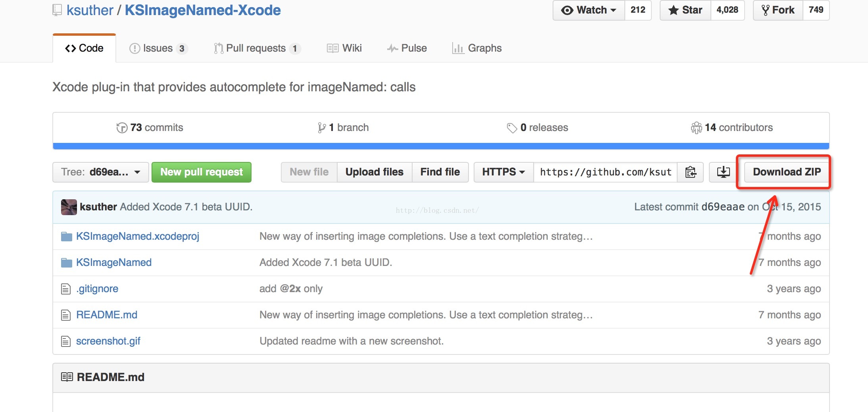This screenshot has height=412, width=868.
Task: Click ksuther's avatar thumbnail
Action: (x=69, y=207)
